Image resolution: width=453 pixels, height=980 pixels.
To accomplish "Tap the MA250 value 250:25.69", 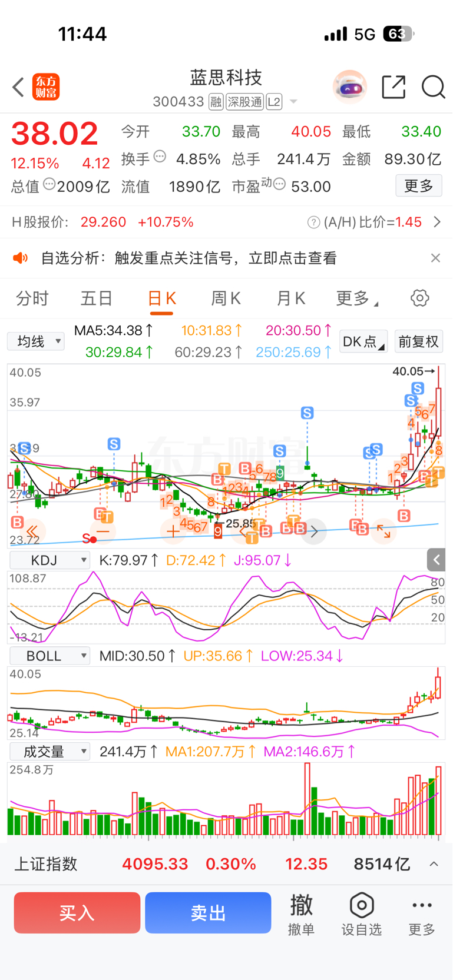I will point(294,353).
